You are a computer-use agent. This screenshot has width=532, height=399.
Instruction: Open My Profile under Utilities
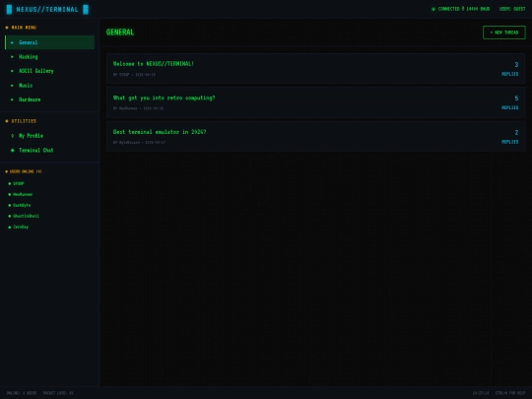[x=50, y=136]
